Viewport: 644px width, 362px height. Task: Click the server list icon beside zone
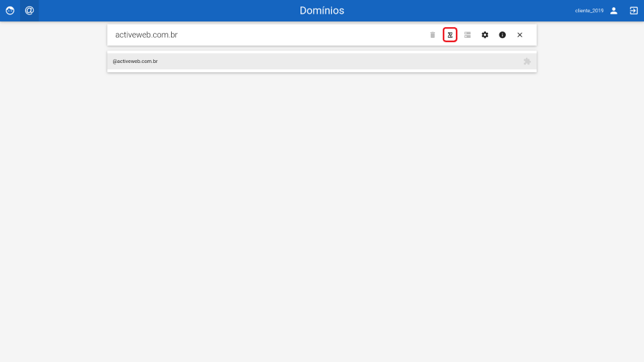467,35
